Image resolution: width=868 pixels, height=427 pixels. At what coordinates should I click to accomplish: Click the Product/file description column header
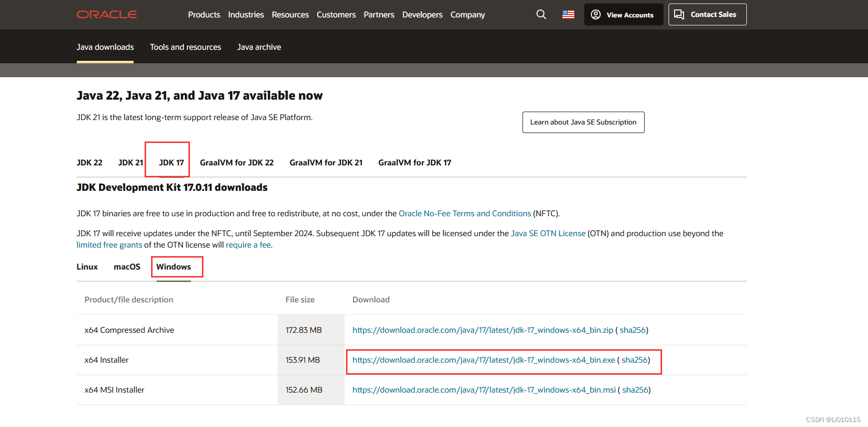[x=129, y=299]
